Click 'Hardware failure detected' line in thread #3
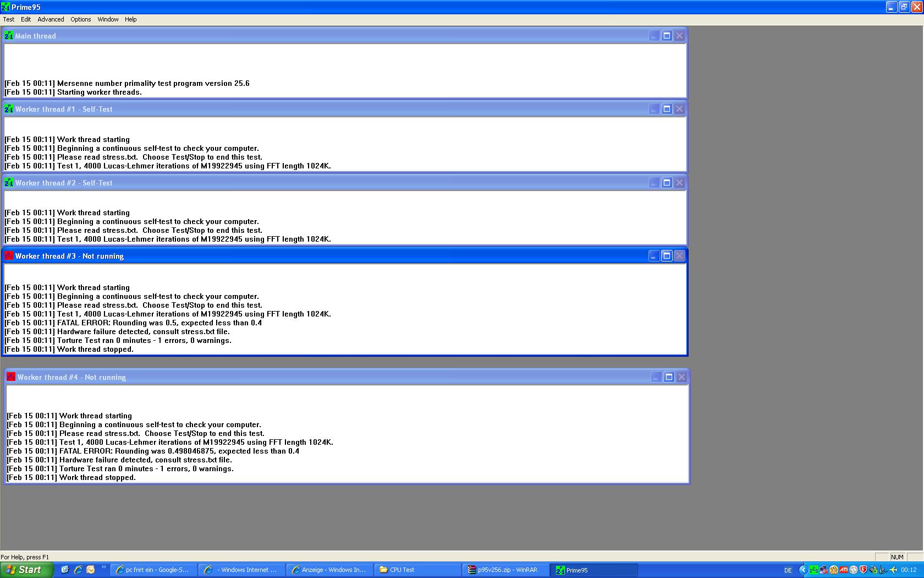 coord(117,332)
